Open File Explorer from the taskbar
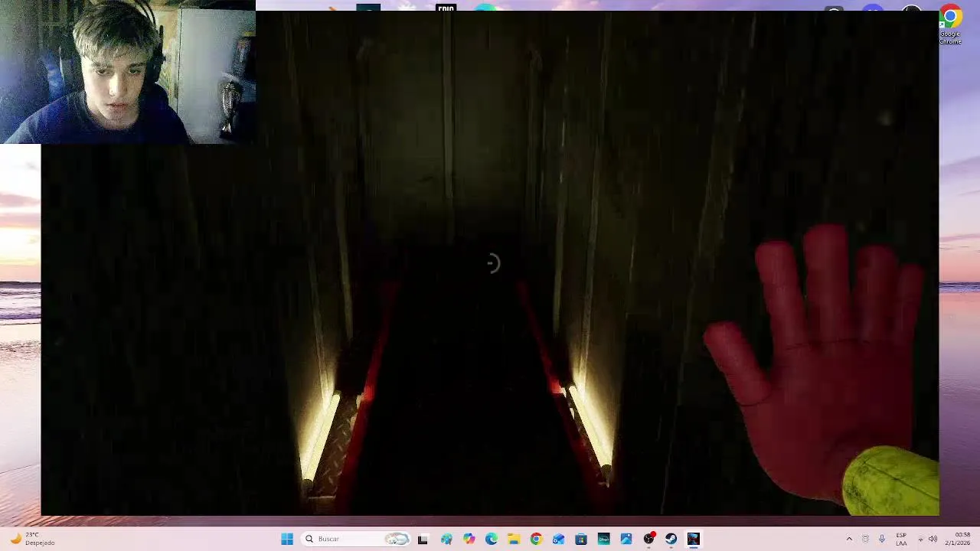This screenshot has height=551, width=980. tap(514, 539)
